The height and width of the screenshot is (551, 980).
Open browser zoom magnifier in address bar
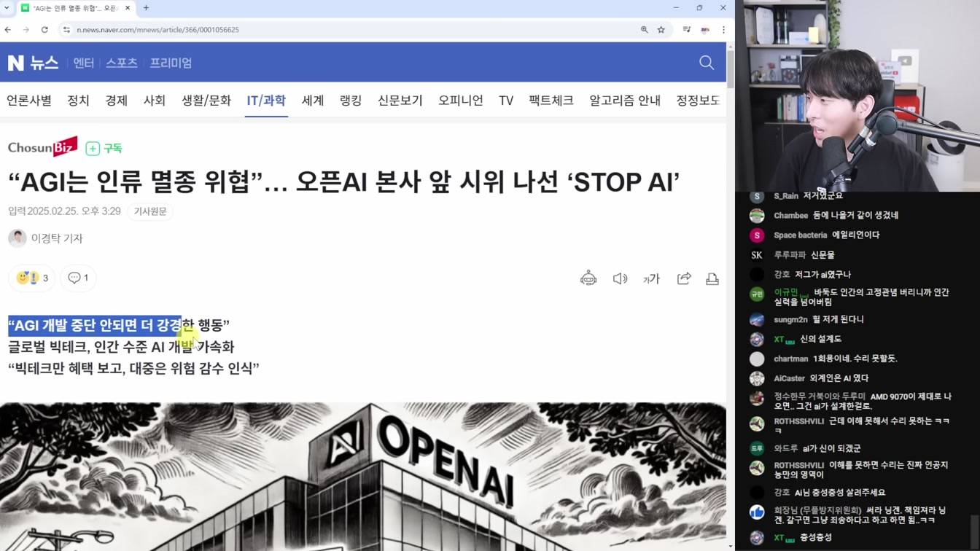coord(645,30)
